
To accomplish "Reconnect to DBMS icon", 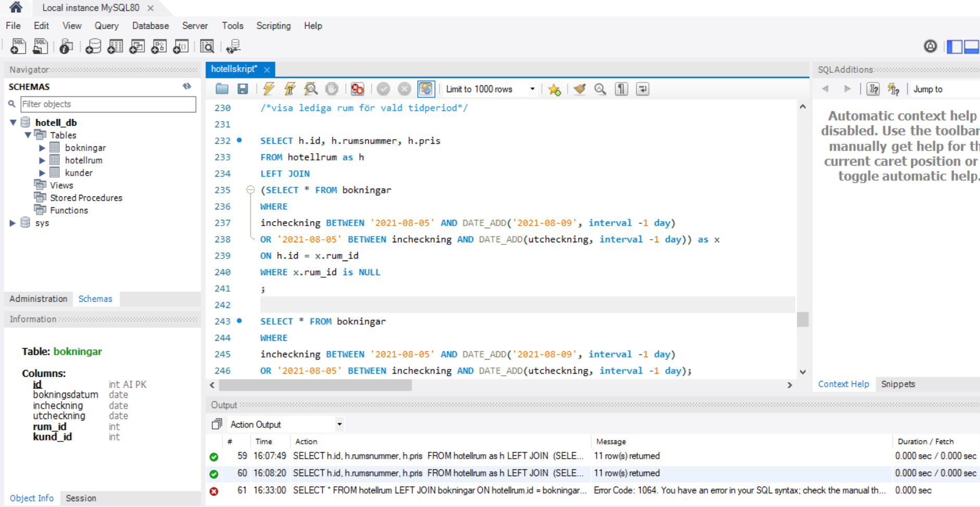I will click(x=233, y=46).
